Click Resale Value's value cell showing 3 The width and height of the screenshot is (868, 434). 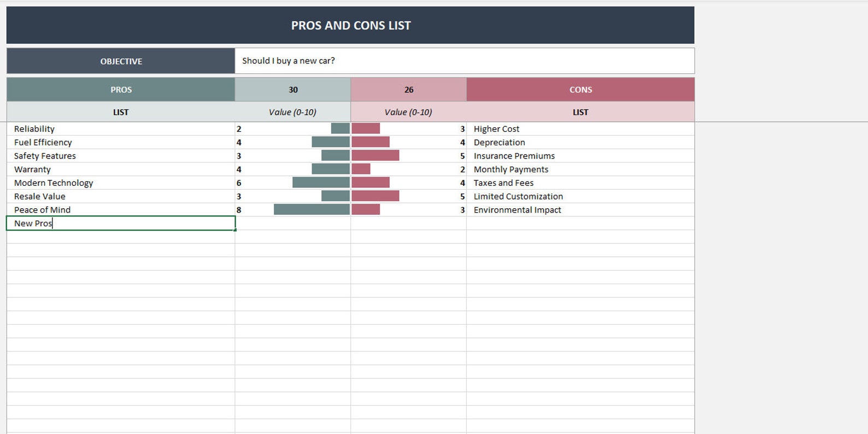tap(293, 196)
